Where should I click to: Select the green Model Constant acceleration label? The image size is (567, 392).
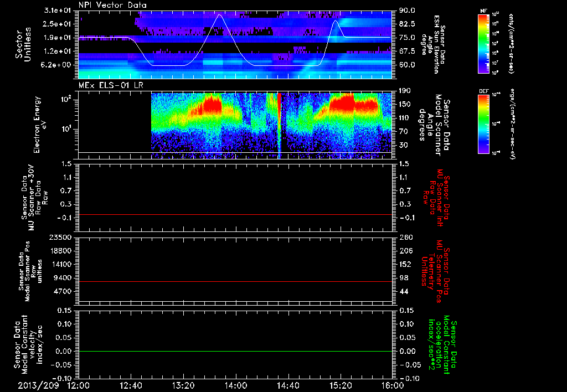point(442,344)
